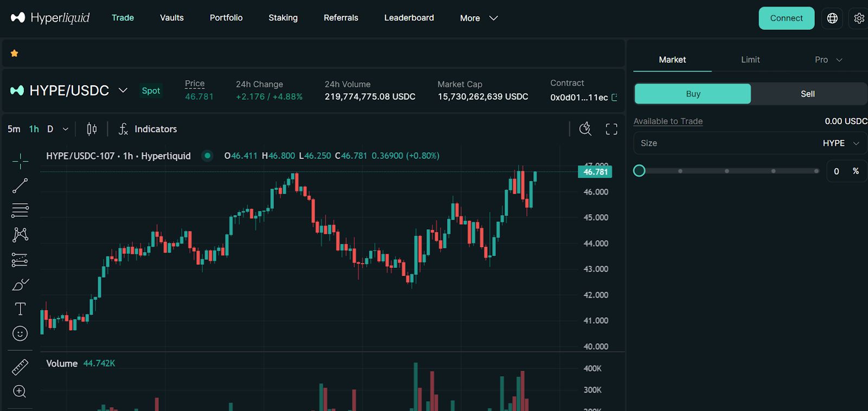Copy contract address via external link icon
This screenshot has height=411, width=868.
(615, 98)
